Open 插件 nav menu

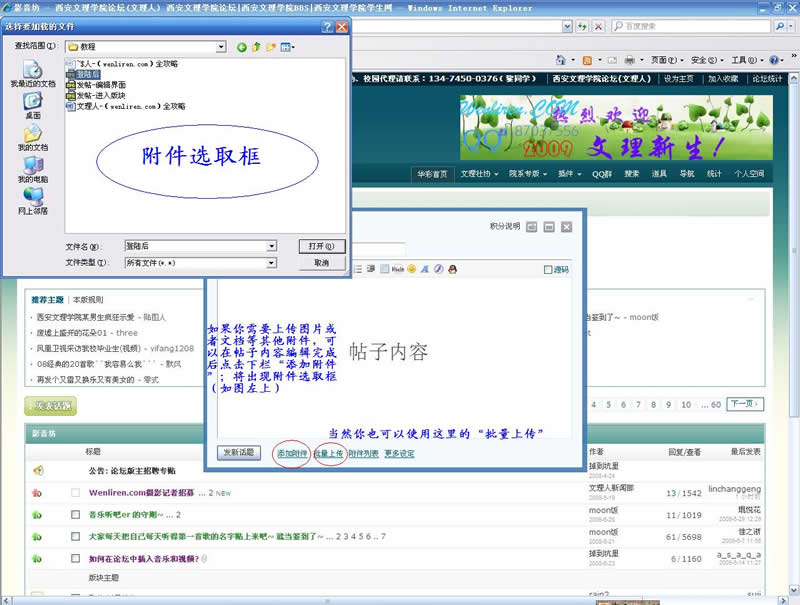coord(569,174)
